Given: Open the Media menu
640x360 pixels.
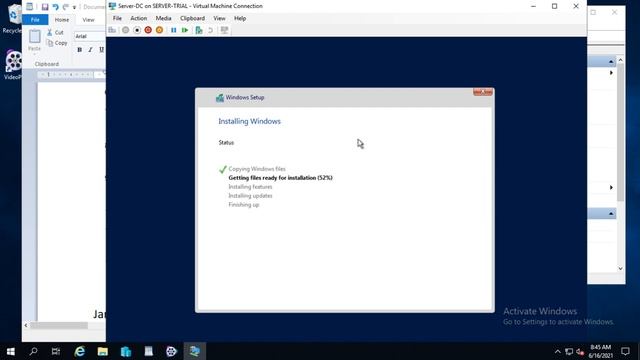Looking at the screenshot, I should [163, 18].
